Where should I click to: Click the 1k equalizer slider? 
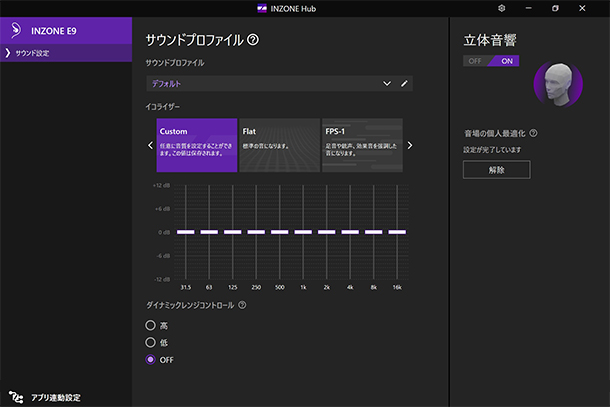pyautogui.click(x=303, y=232)
